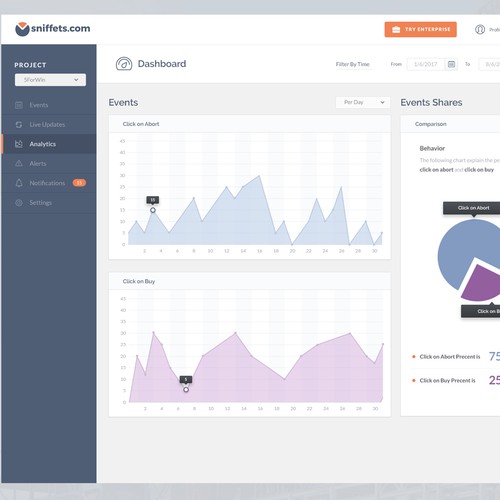Click the Click on Buy chart title
This screenshot has height=500, width=500.
(x=139, y=281)
